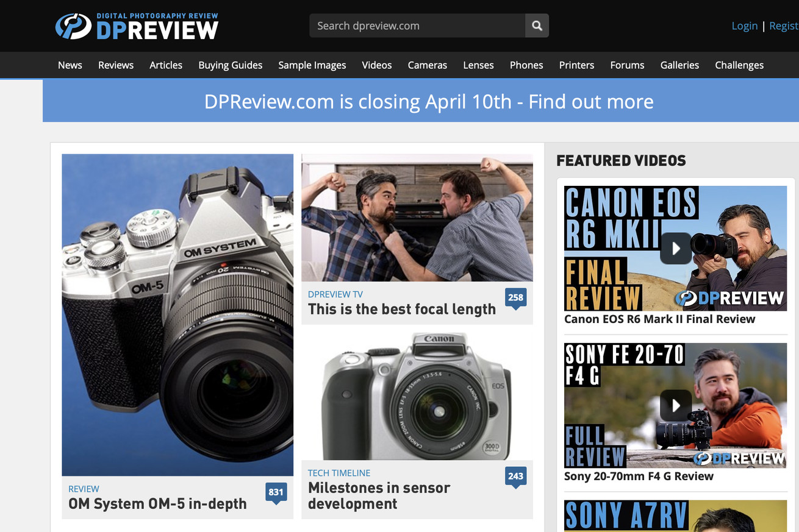Image resolution: width=799 pixels, height=532 pixels.
Task: Open Sample Images section
Action: coord(312,65)
